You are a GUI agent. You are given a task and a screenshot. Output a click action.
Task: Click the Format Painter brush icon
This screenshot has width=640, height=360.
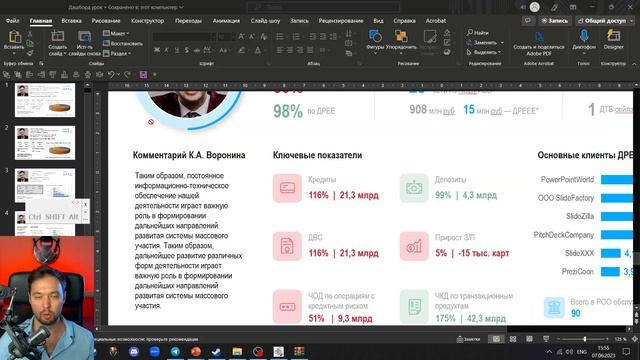tap(30, 53)
